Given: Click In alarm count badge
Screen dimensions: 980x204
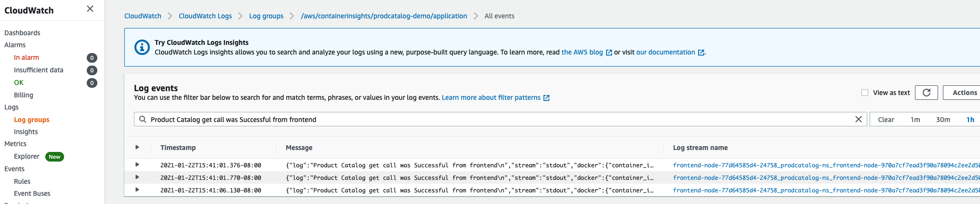Looking at the screenshot, I should point(92,58).
